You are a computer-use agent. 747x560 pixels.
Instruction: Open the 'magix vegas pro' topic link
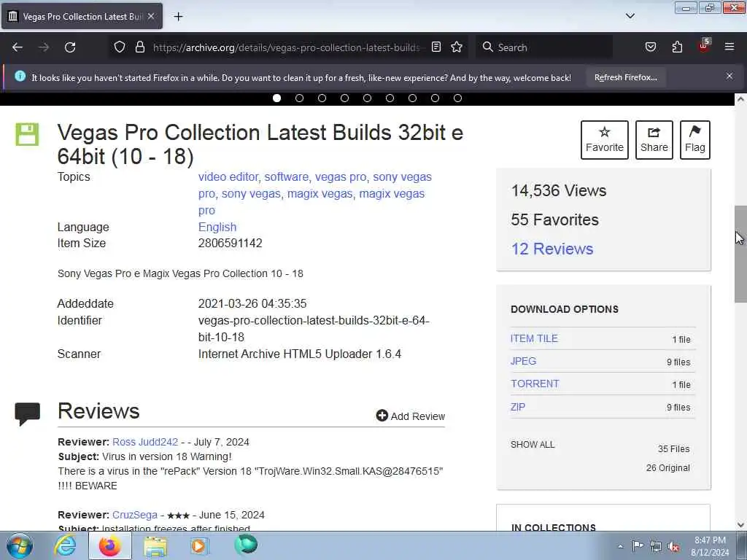click(392, 194)
